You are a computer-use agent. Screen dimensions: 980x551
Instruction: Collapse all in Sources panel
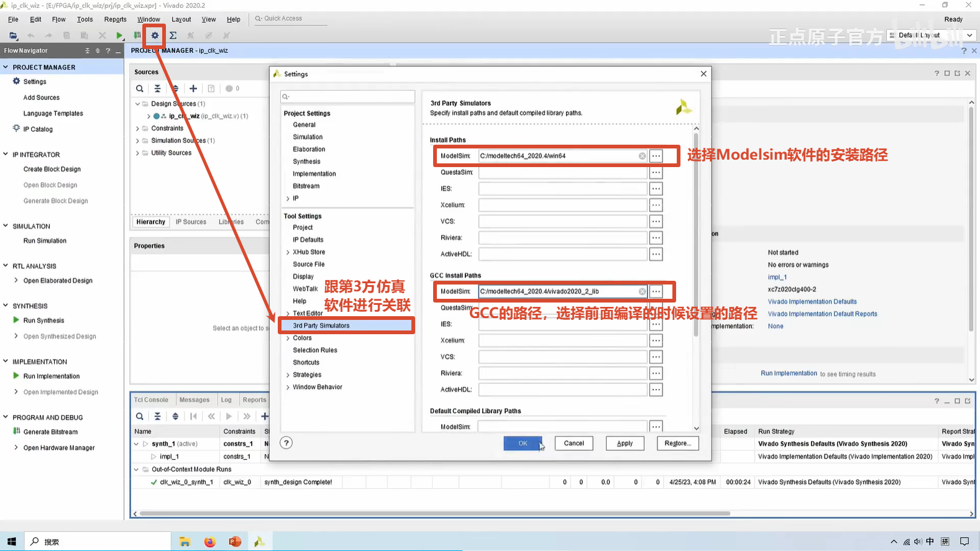click(x=157, y=88)
